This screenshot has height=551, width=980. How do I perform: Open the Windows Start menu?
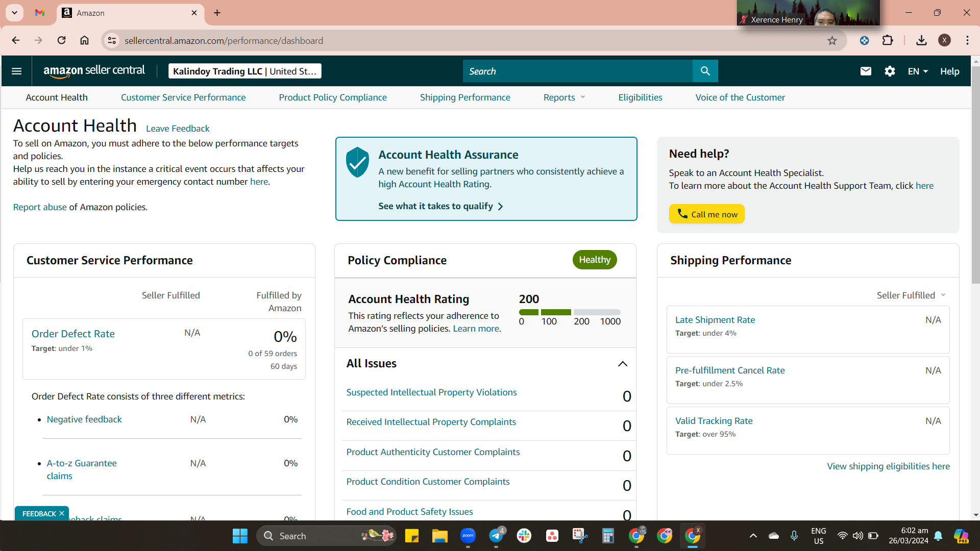[240, 536]
